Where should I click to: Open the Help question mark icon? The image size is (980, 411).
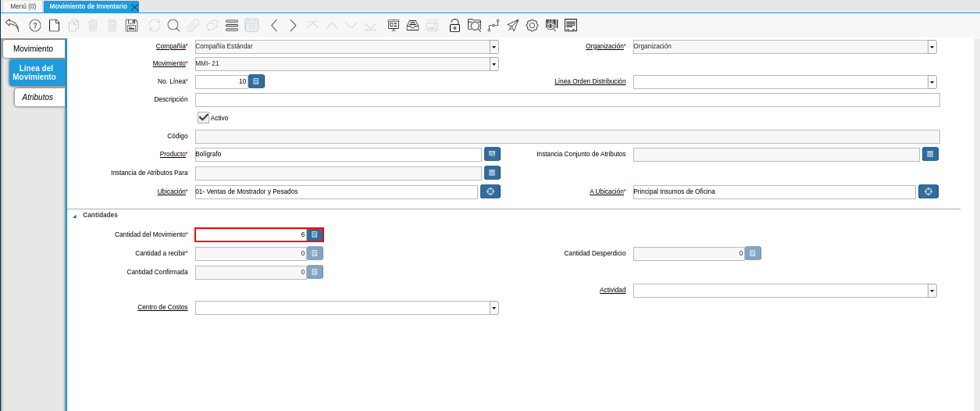point(35,25)
